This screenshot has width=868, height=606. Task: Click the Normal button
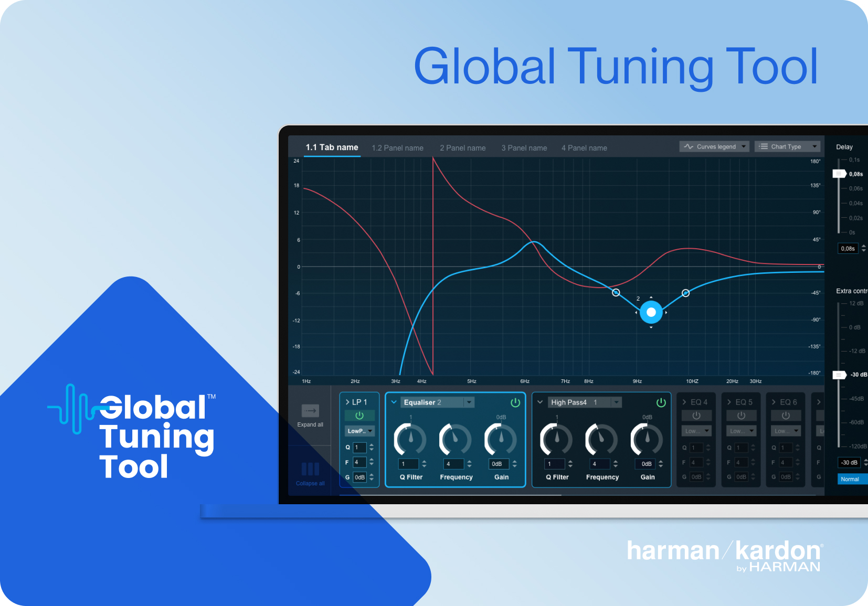(852, 479)
